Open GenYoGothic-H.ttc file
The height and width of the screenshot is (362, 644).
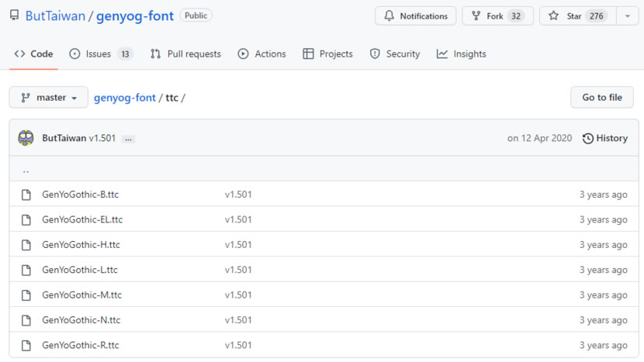point(81,245)
